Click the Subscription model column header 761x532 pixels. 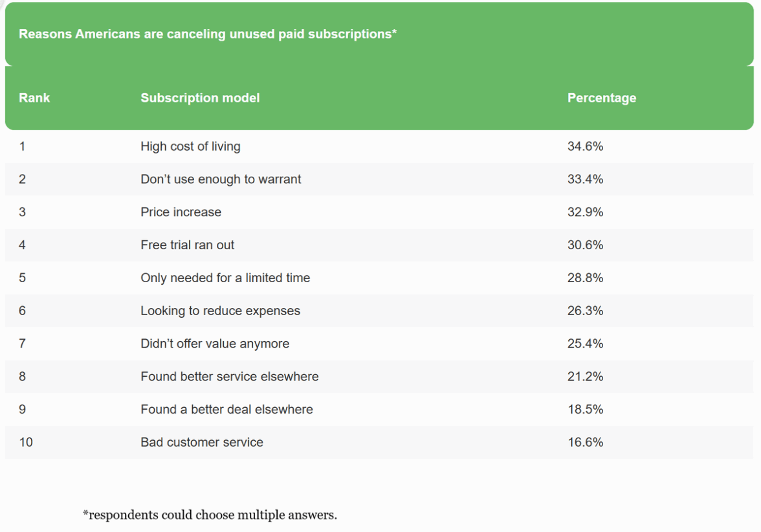(200, 98)
